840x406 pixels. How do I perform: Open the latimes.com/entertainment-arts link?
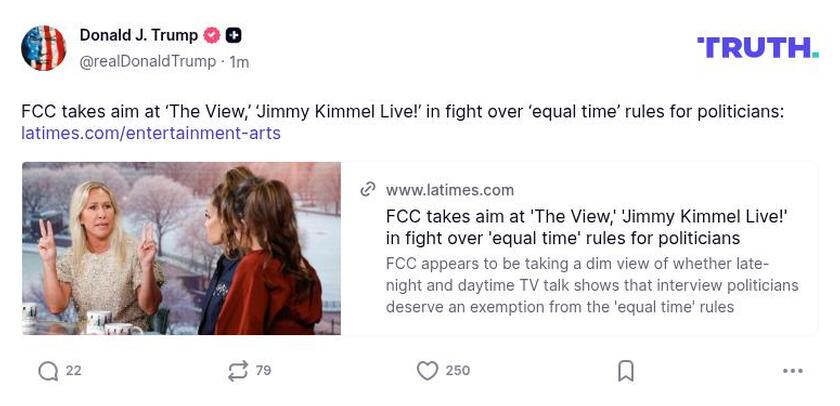tap(150, 133)
